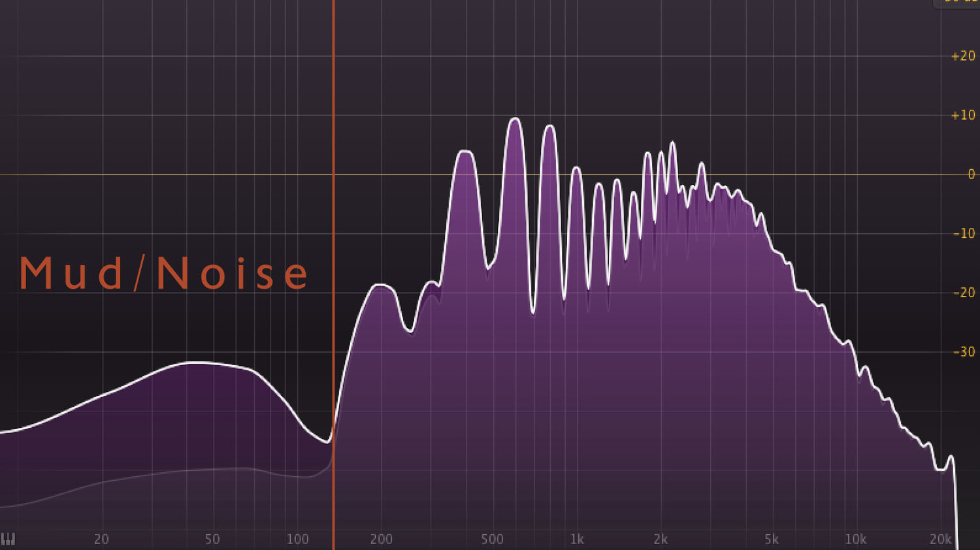
Task: Select the 10k frequency label
Action: tap(856, 540)
